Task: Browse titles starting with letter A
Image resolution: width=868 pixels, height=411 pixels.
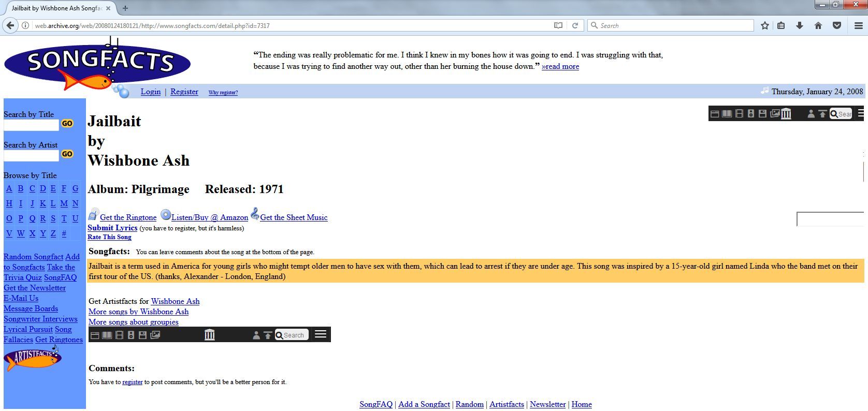Action: (9, 188)
